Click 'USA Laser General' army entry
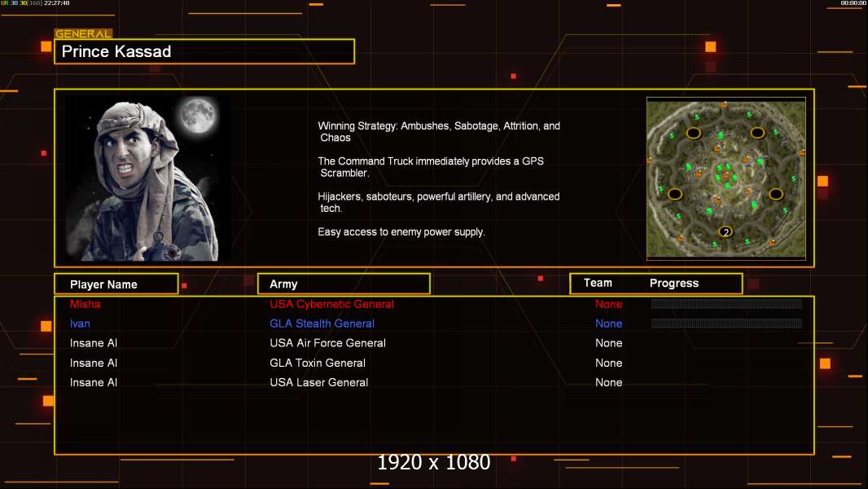The height and width of the screenshot is (489, 868). click(x=318, y=382)
